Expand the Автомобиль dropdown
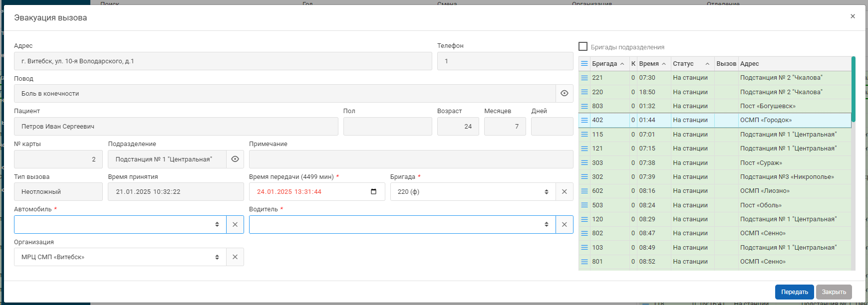The image size is (868, 305). pyautogui.click(x=217, y=225)
